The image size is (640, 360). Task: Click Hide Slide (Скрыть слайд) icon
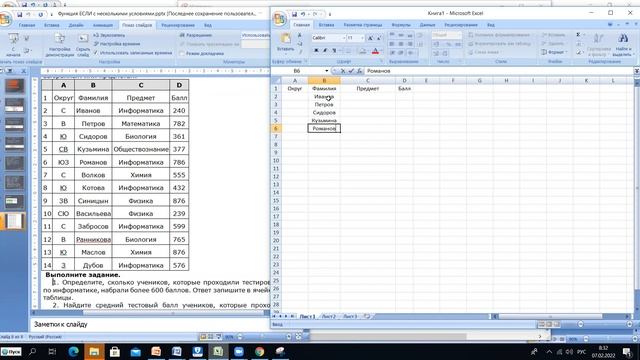pos(83,45)
